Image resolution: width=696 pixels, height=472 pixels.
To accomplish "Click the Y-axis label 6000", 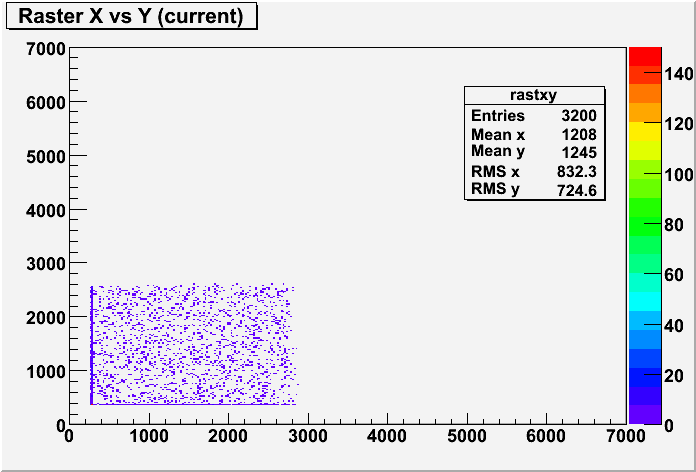I will [45, 102].
